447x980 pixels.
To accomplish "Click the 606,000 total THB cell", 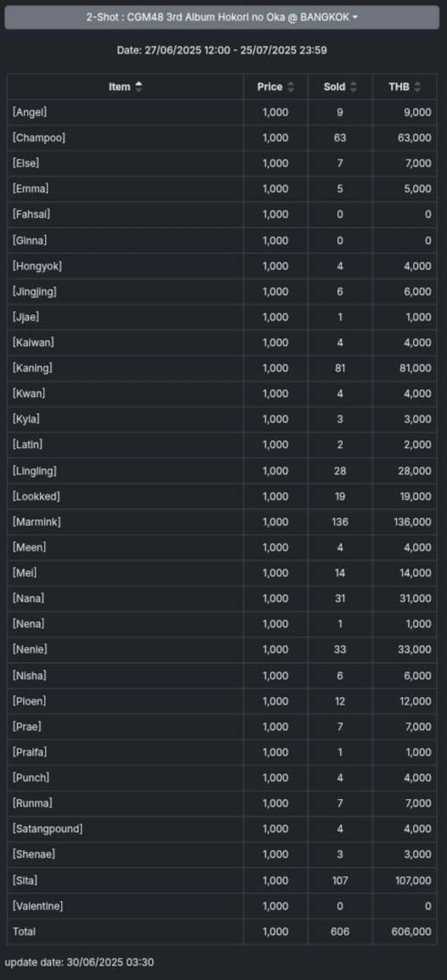I will pos(405,932).
